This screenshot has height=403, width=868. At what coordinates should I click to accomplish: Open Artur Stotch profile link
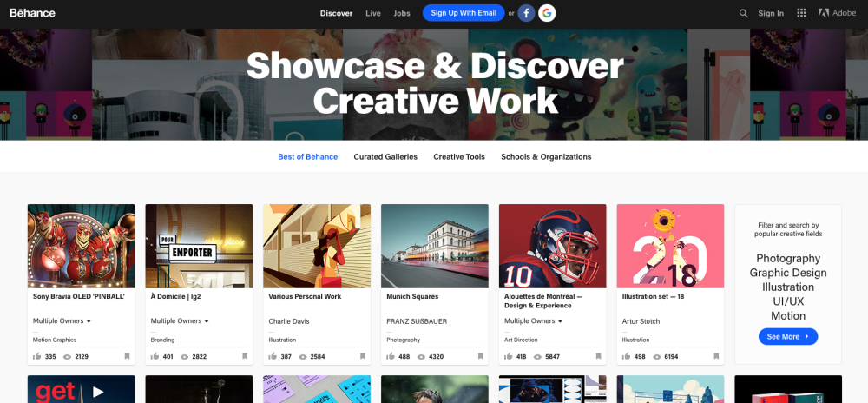click(641, 321)
